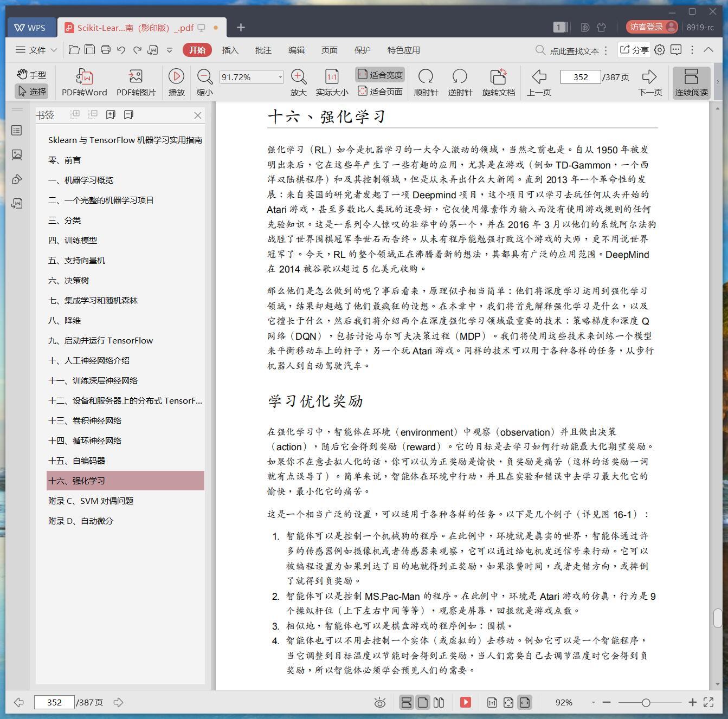This screenshot has width=728, height=719.
Task: Toggle 连续阅读 continuous reading mode
Action: pyautogui.click(x=691, y=82)
